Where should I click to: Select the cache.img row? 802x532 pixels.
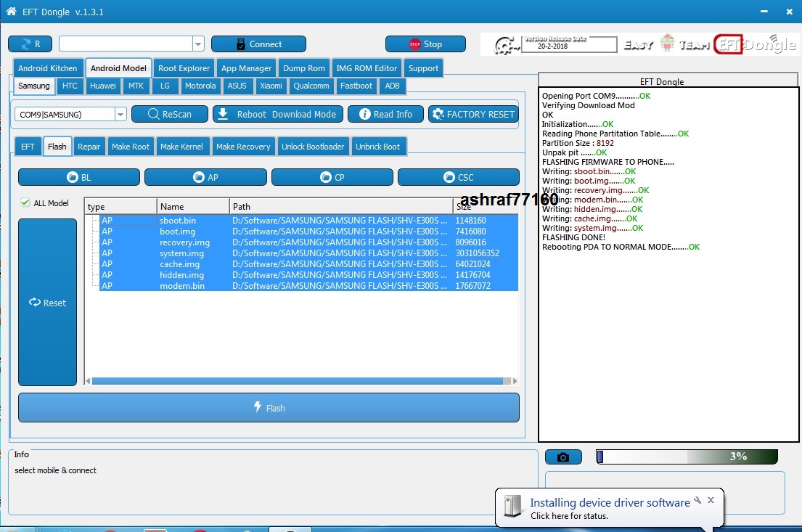pyautogui.click(x=308, y=264)
